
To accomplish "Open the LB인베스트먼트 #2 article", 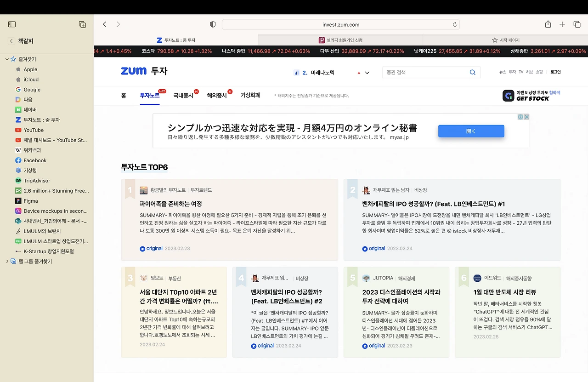I will click(x=287, y=296).
